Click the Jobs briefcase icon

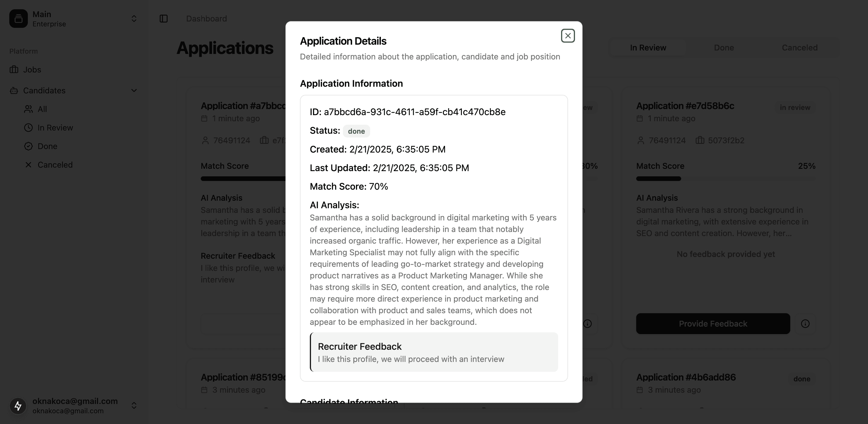(14, 70)
